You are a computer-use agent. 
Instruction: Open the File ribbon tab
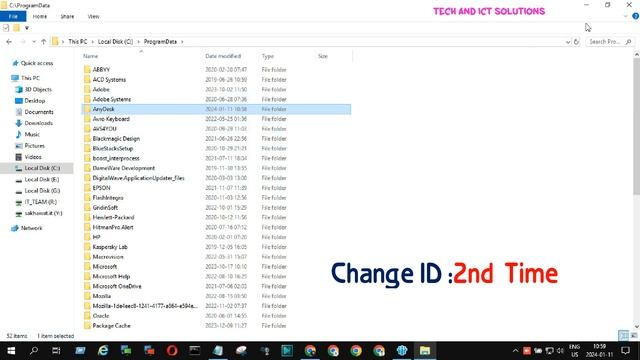[13, 16]
